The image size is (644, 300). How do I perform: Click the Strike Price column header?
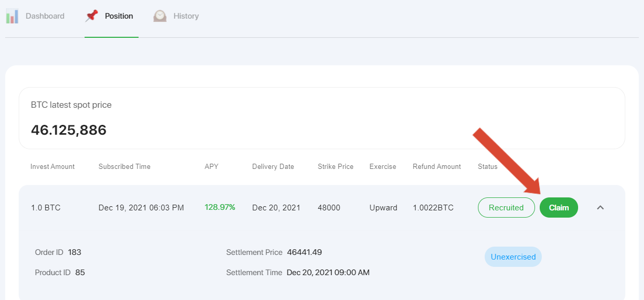coord(335,167)
